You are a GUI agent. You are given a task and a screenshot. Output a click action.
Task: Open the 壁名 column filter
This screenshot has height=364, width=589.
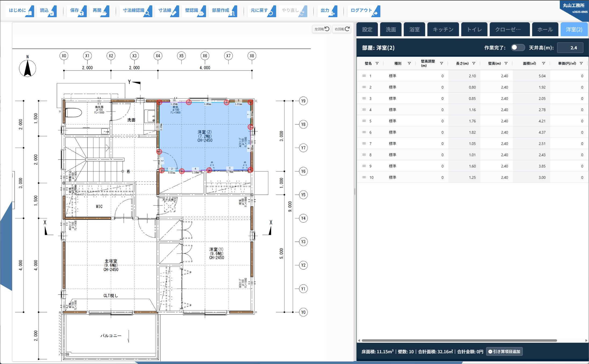377,63
